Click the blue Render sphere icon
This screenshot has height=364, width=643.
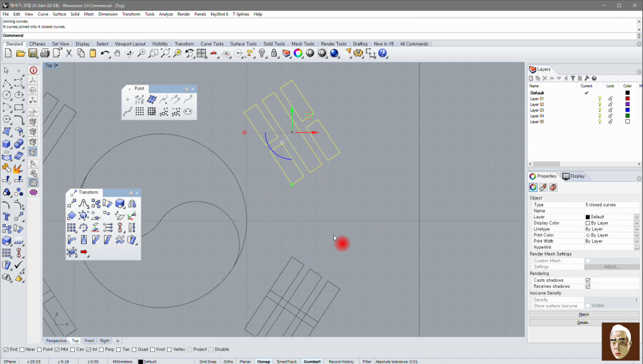point(335,53)
